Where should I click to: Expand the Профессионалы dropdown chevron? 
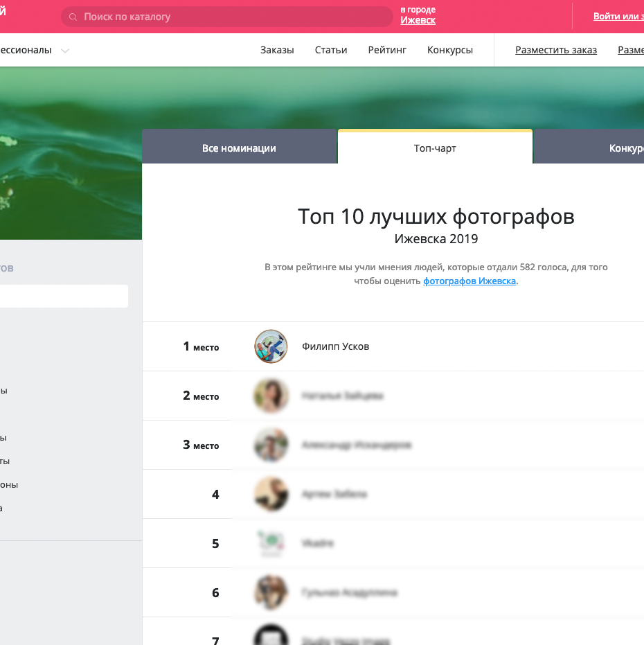(x=65, y=51)
